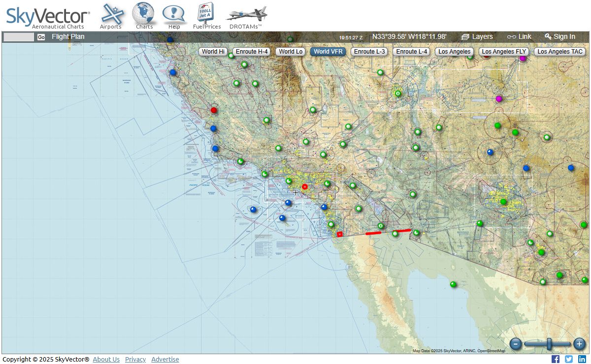Click the airport search input field
591x364 pixels.
19,37
